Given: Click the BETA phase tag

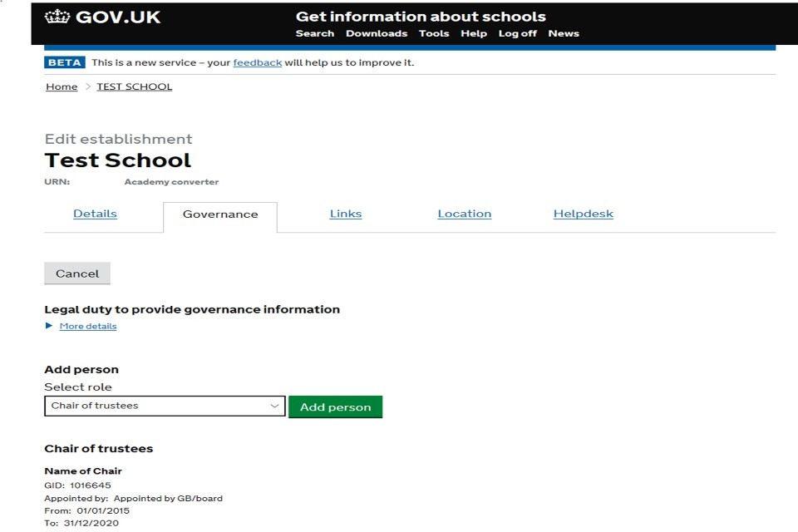Looking at the screenshot, I should [x=65, y=62].
